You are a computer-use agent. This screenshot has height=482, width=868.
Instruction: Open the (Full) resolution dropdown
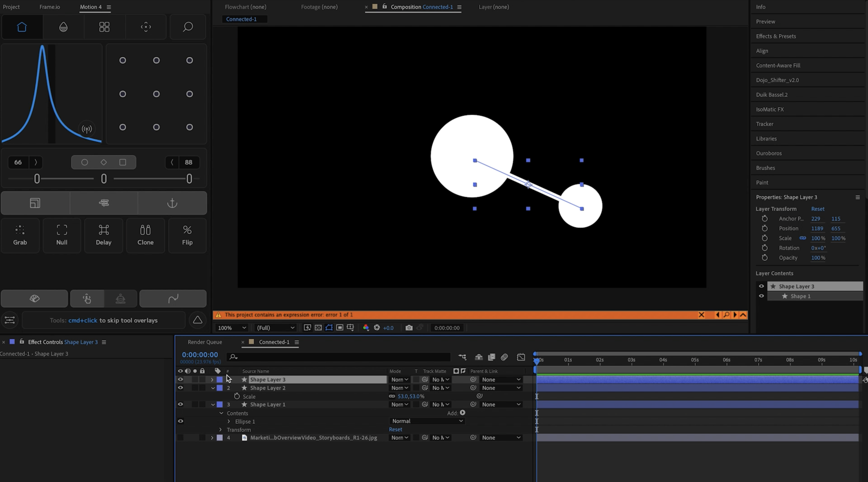click(x=276, y=328)
